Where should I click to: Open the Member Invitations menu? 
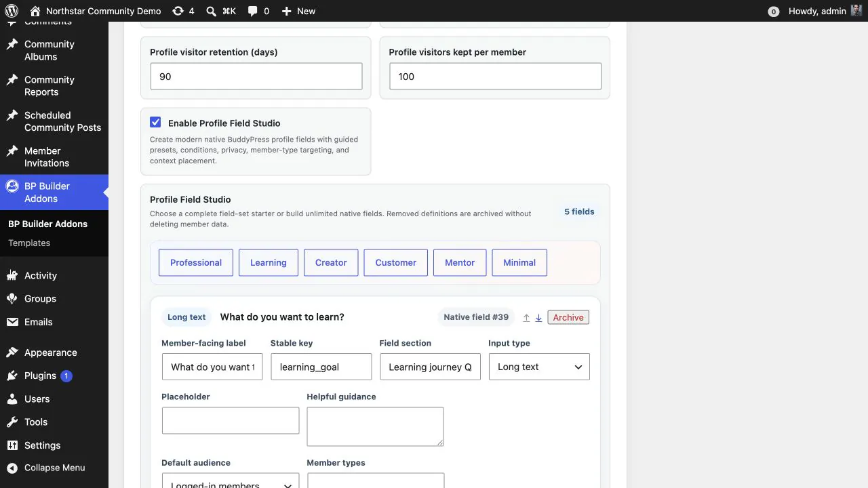point(54,157)
